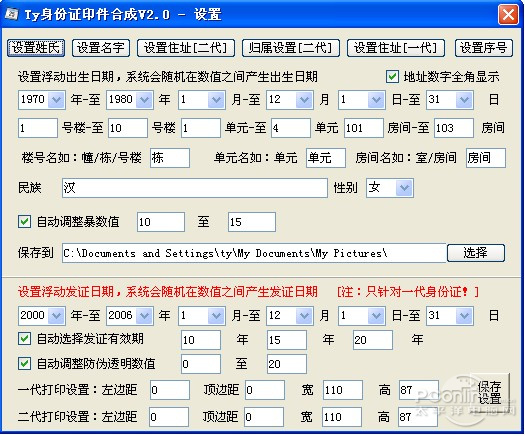525x436 pixels.
Task: Click the 设置住址[一代] button
Action: click(396, 48)
